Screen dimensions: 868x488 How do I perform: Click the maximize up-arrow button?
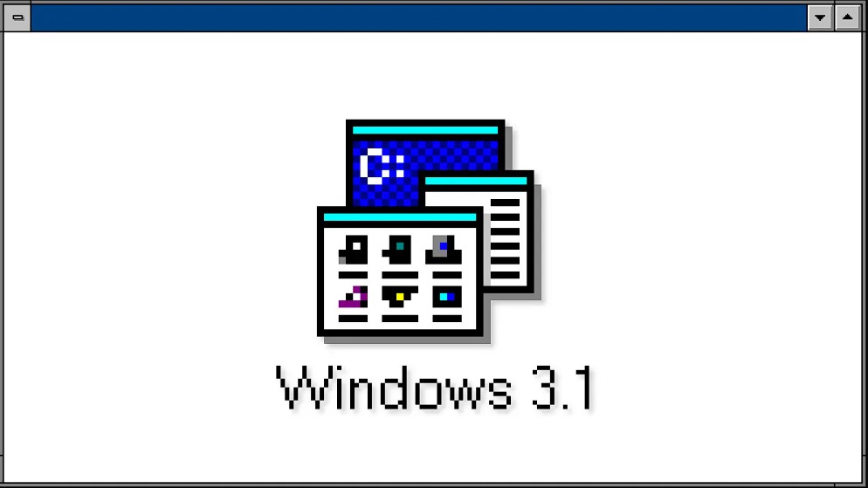[848, 17]
